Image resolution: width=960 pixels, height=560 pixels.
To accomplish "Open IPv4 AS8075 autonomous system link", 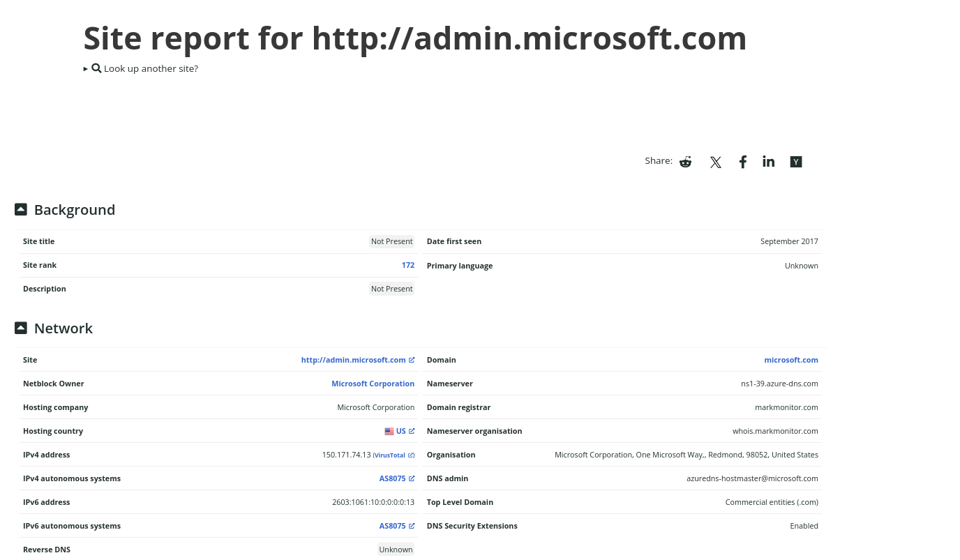I will (392, 478).
